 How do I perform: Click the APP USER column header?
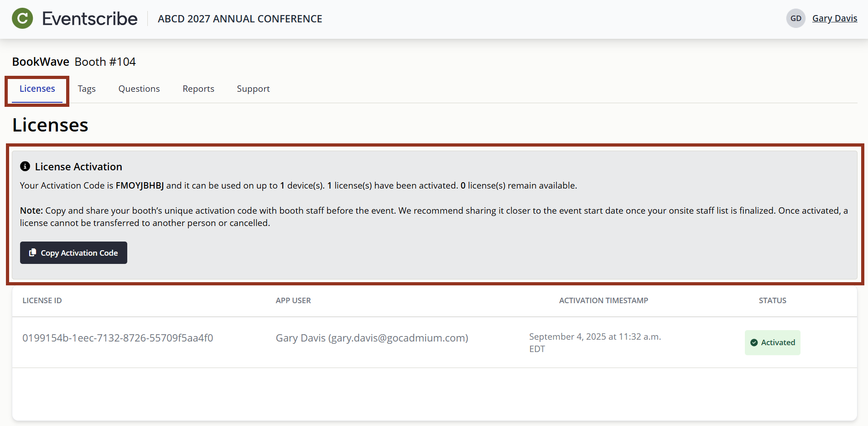pos(293,300)
